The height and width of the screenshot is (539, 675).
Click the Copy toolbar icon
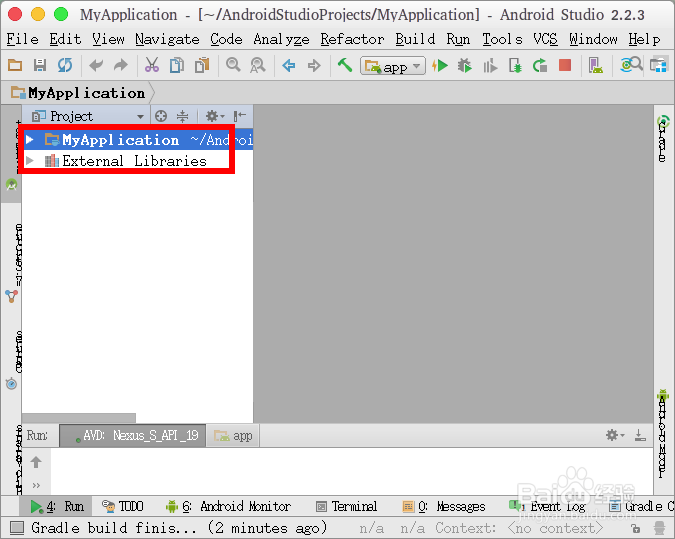(177, 65)
